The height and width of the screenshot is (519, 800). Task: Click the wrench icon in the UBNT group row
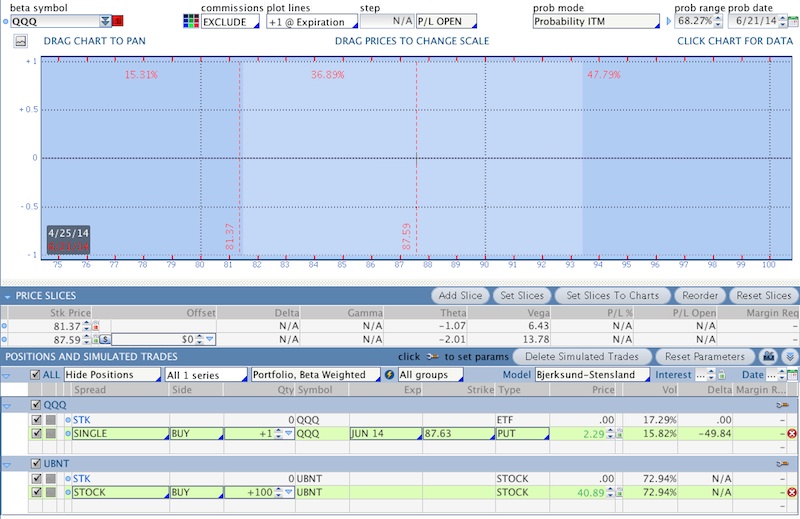[x=782, y=464]
